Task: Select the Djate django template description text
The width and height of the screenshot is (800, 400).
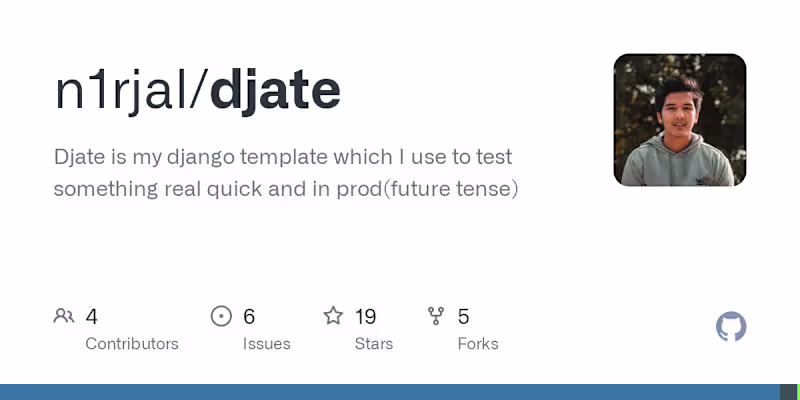Action: point(286,172)
